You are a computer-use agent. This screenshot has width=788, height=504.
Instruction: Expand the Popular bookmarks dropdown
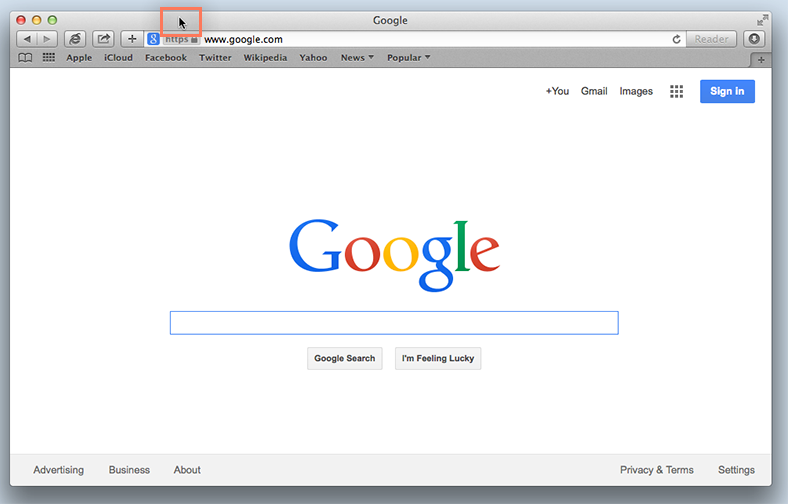pos(409,58)
